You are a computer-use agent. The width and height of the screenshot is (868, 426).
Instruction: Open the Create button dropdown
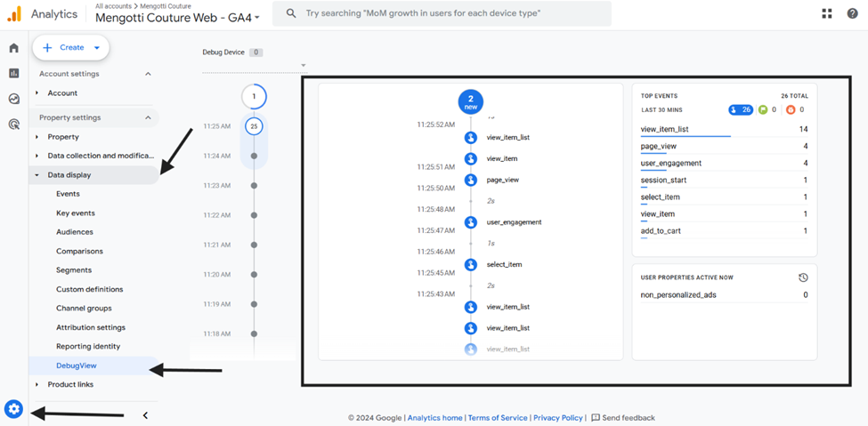point(97,47)
